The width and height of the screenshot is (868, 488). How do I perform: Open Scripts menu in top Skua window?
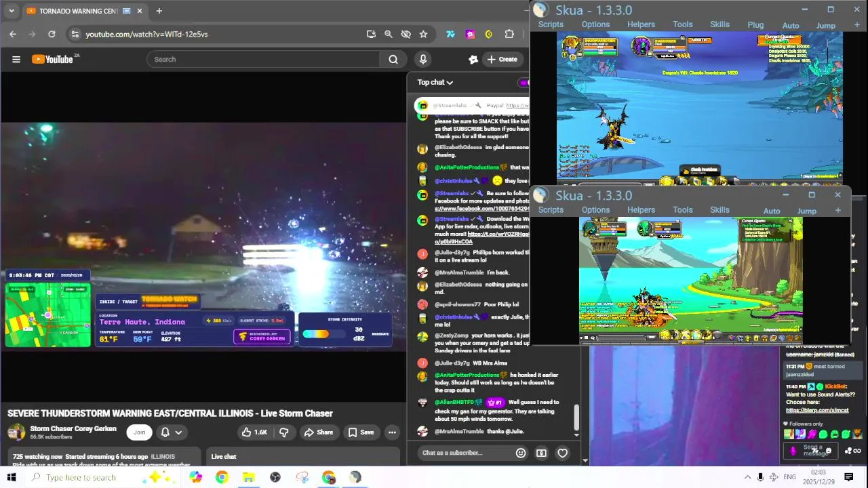(x=551, y=24)
